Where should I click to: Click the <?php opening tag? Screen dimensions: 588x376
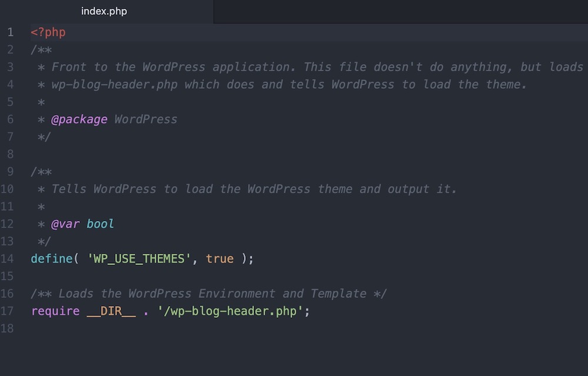coord(48,32)
